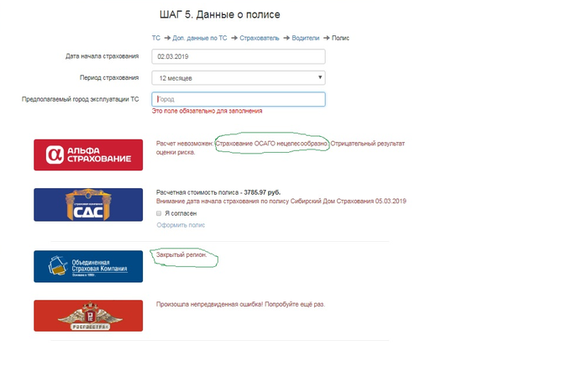Viewport: 588px width, 367px height.
Task: Navigate to the "Страхователь" breadcrumb step
Action: coord(260,38)
